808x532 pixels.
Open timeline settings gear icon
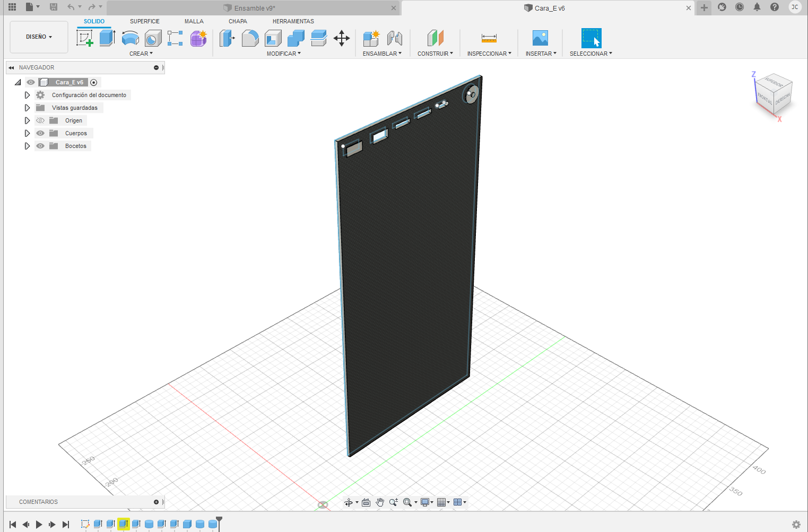tap(796, 525)
